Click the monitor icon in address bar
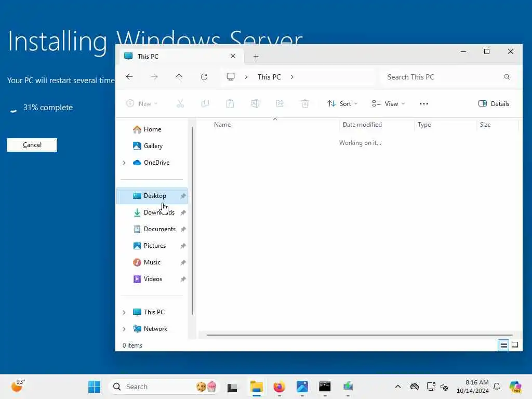The height and width of the screenshot is (399, 532). 231,77
